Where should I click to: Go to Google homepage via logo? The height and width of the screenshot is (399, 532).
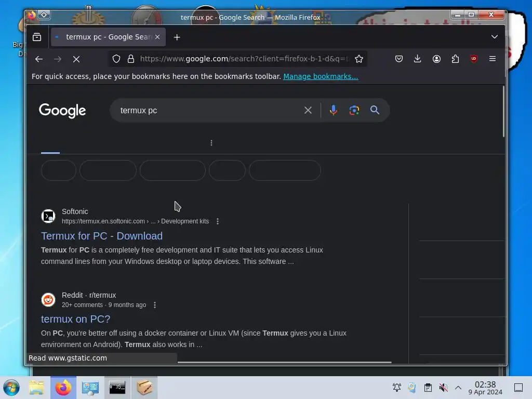[62, 111]
